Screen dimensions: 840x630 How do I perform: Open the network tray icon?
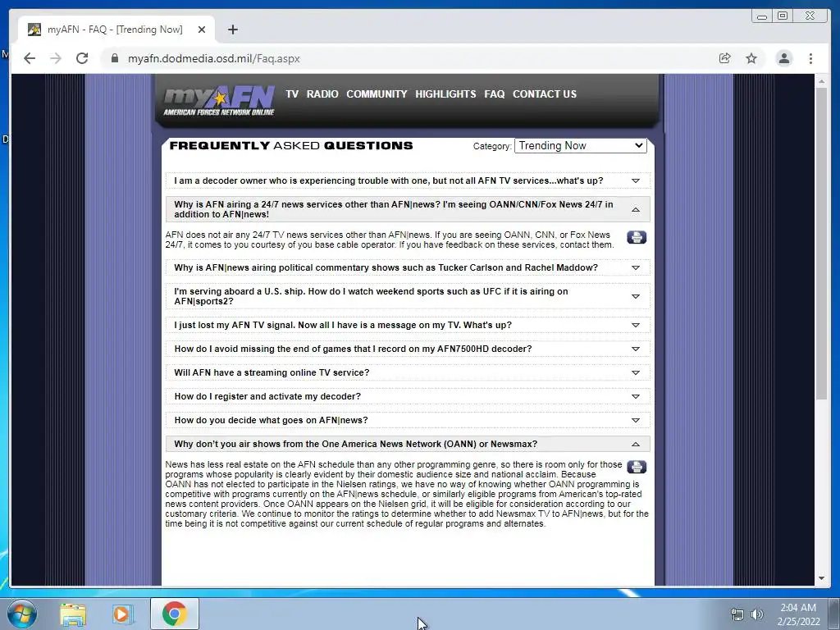[737, 614]
